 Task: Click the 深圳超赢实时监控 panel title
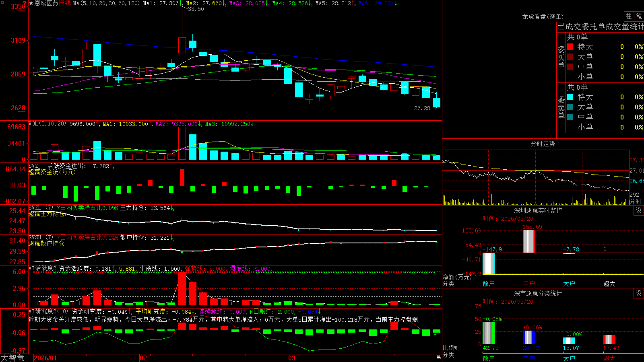click(x=538, y=210)
